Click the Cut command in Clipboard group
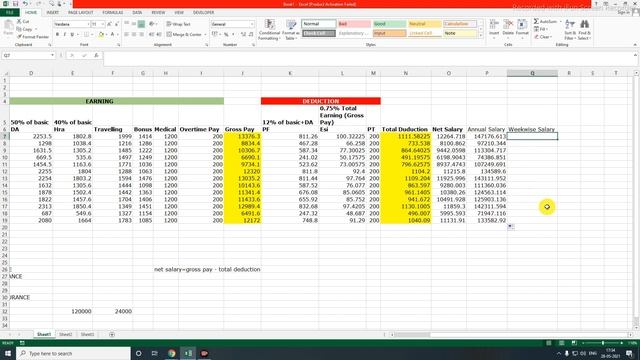640x360 pixels. coord(23,21)
